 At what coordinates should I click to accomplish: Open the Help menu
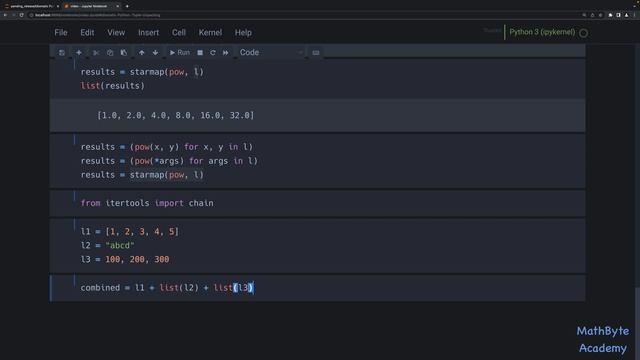coord(243,33)
